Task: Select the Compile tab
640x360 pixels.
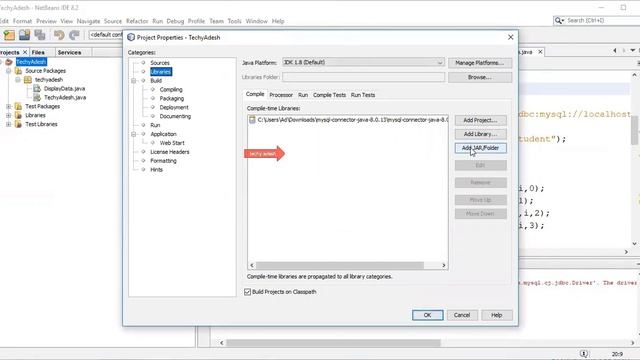Action: 255,94
